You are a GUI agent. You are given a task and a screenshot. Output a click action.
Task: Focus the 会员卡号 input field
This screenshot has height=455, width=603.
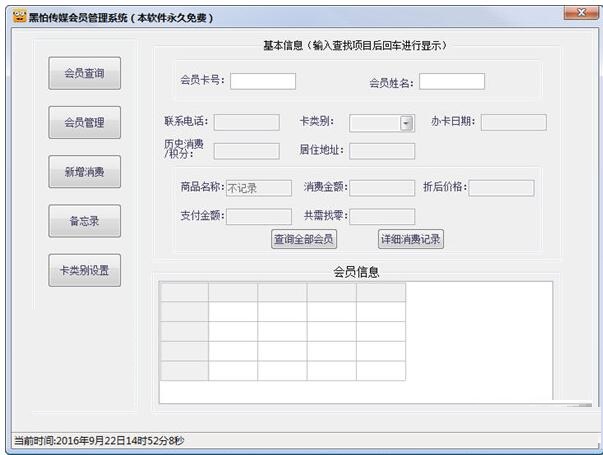click(263, 81)
